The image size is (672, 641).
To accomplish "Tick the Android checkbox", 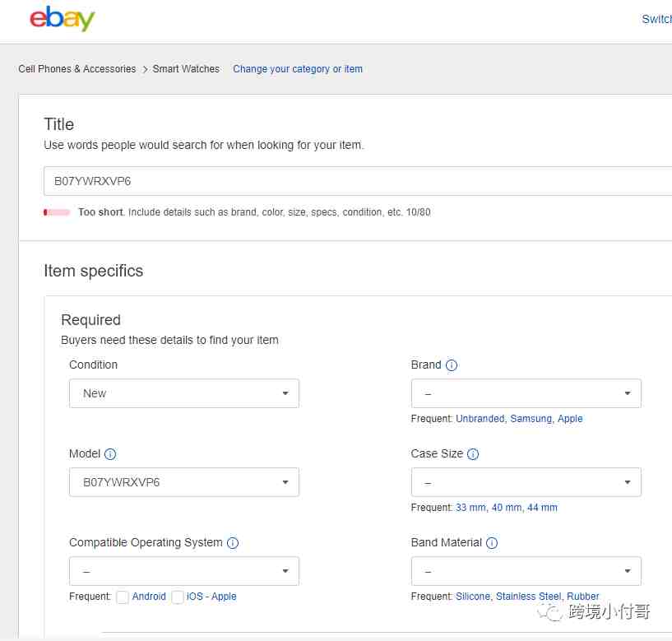I will pos(122,597).
